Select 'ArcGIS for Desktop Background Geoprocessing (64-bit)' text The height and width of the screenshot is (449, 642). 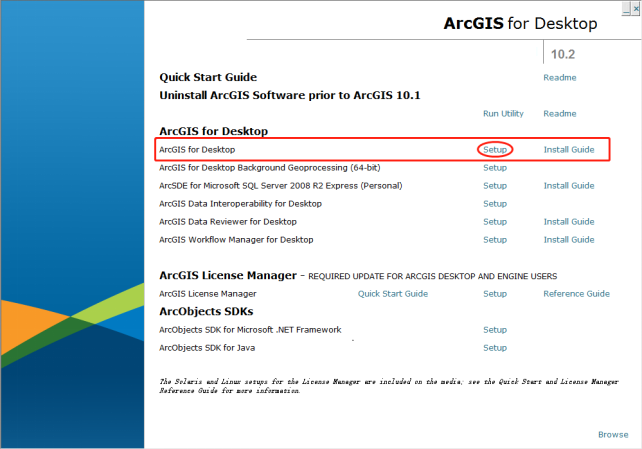tap(269, 167)
